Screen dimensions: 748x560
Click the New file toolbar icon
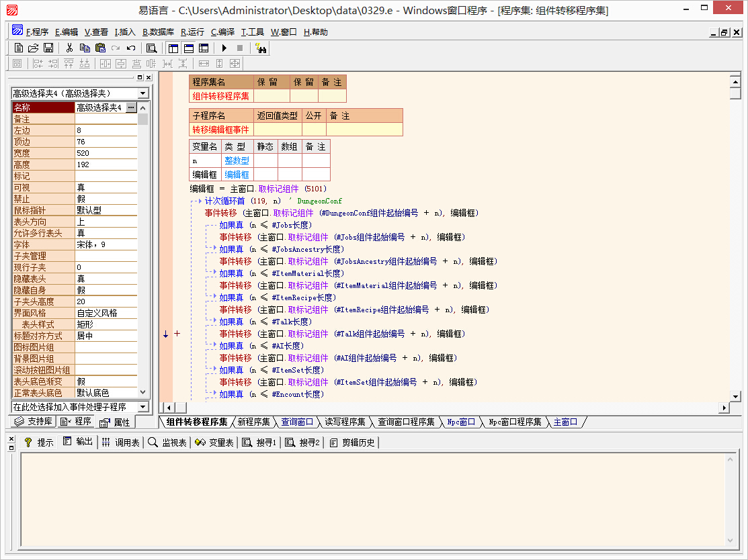18,48
